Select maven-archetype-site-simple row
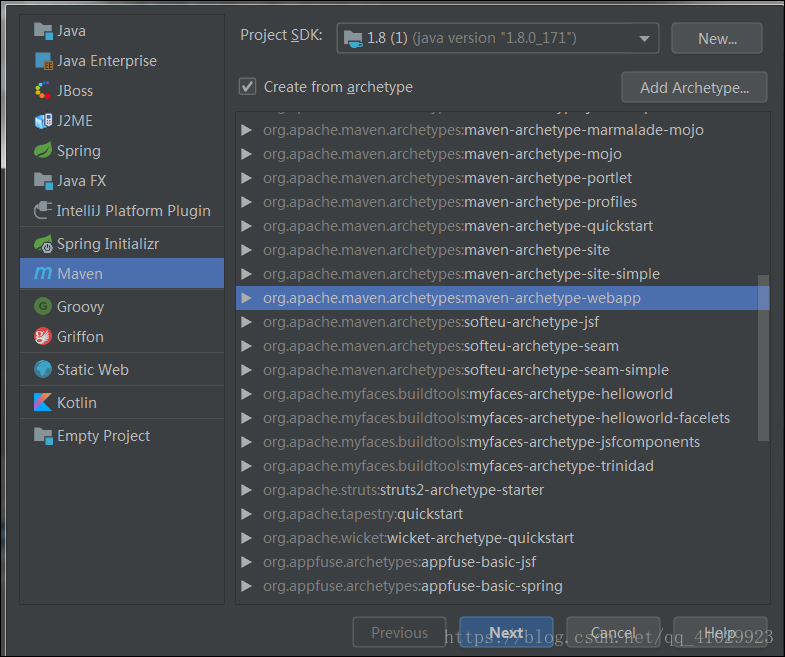 tap(503, 274)
